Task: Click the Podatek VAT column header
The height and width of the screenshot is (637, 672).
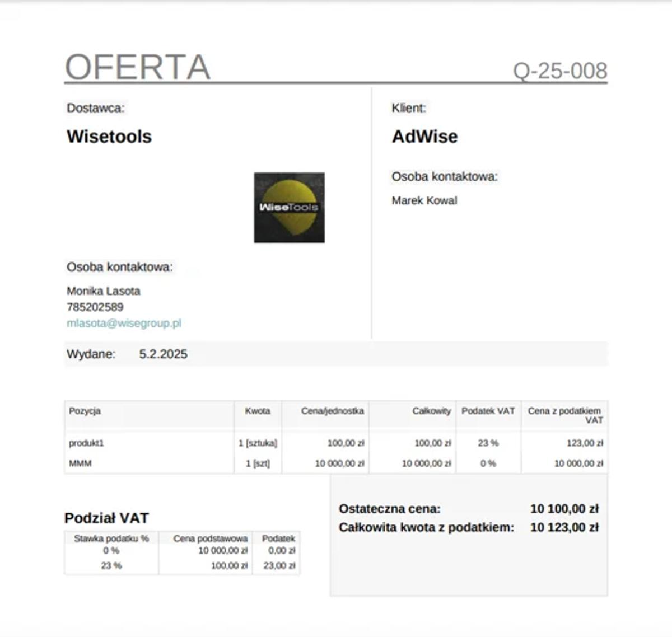Action: click(488, 411)
